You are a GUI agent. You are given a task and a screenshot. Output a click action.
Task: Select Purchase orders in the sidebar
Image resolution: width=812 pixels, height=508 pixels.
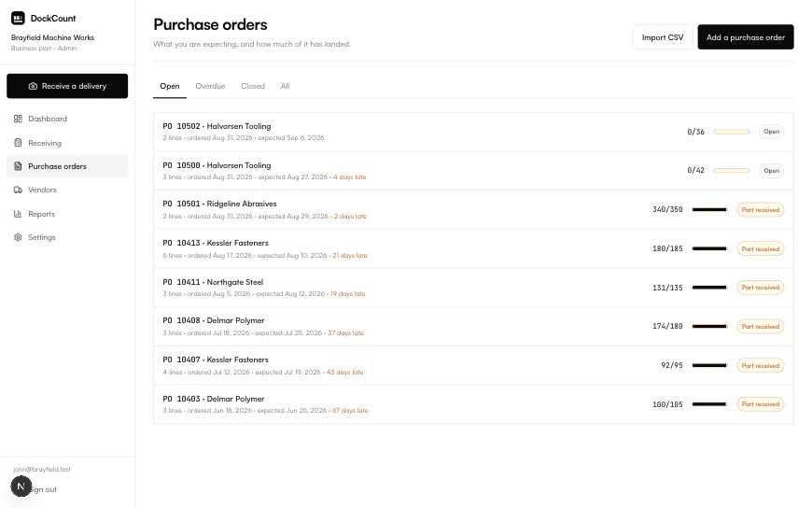coord(67,166)
